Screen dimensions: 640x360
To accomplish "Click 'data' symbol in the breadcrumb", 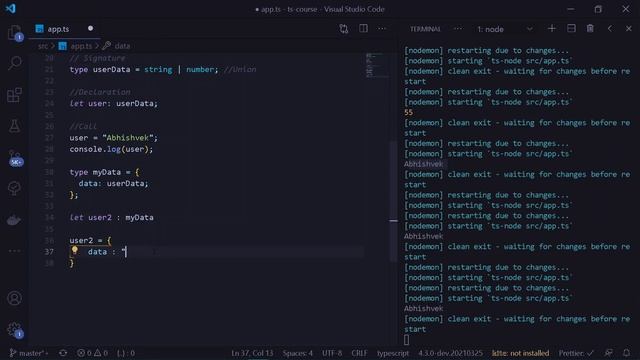I will pos(122,46).
